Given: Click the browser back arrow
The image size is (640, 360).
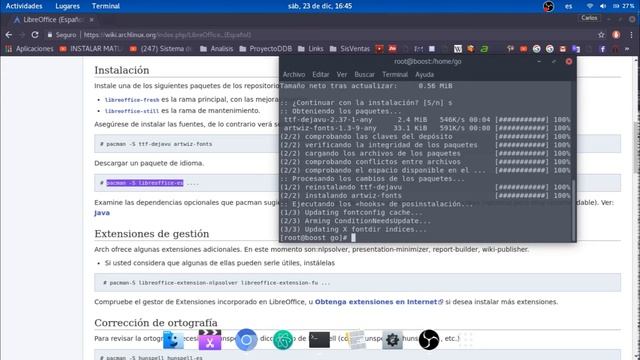Looking at the screenshot, I should tap(9, 35).
